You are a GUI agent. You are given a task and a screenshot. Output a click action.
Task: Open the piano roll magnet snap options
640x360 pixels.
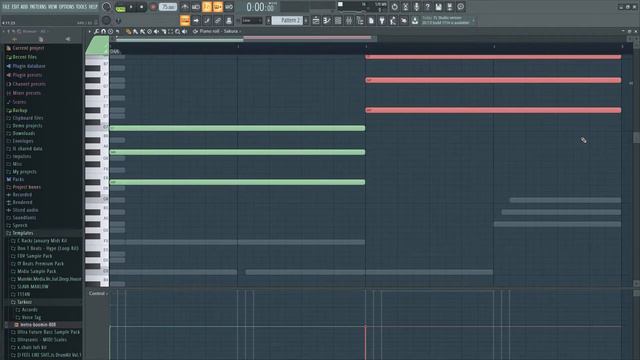pos(103,31)
